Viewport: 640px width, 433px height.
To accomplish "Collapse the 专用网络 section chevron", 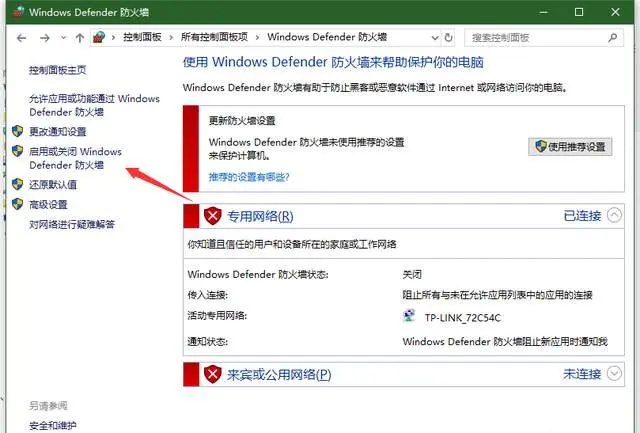I will (x=614, y=215).
